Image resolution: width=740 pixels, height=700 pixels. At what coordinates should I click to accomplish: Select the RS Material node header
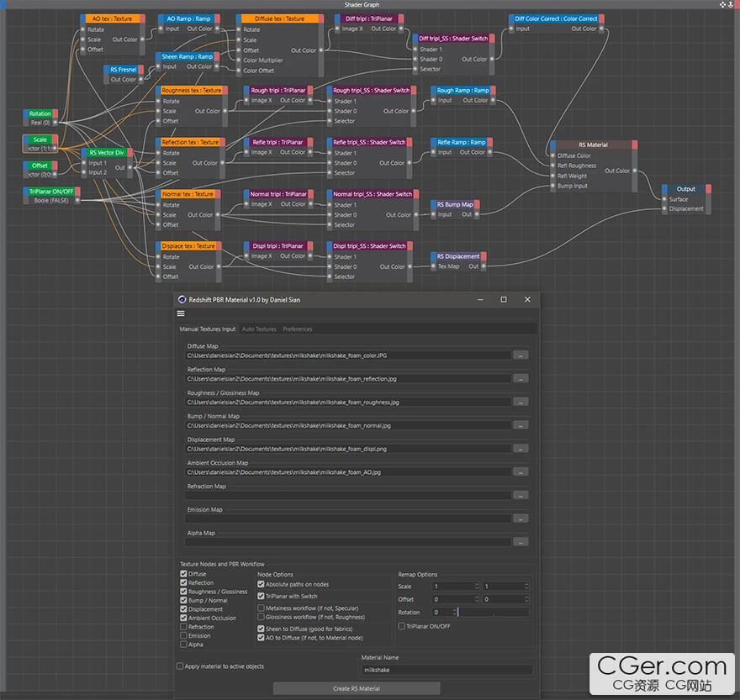pyautogui.click(x=593, y=145)
